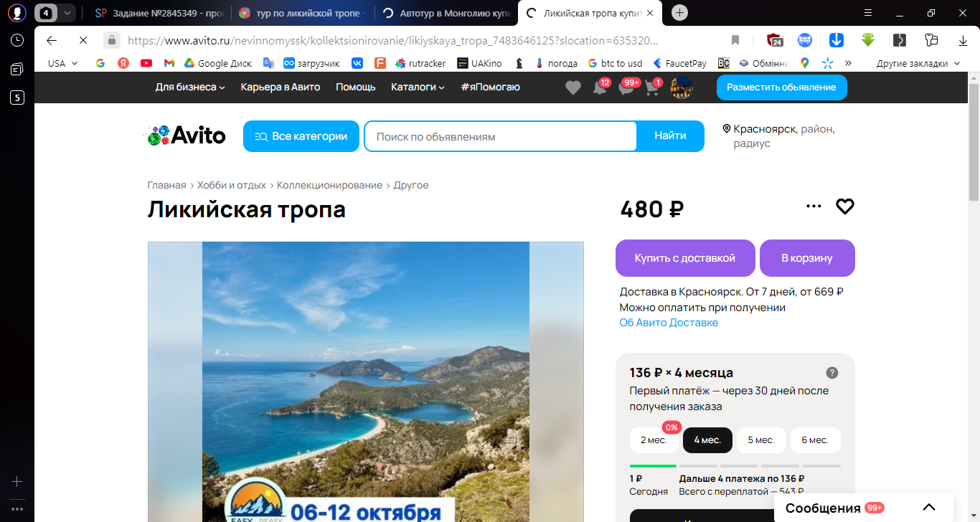
Task: Click the В корзину button
Action: pyautogui.click(x=807, y=258)
